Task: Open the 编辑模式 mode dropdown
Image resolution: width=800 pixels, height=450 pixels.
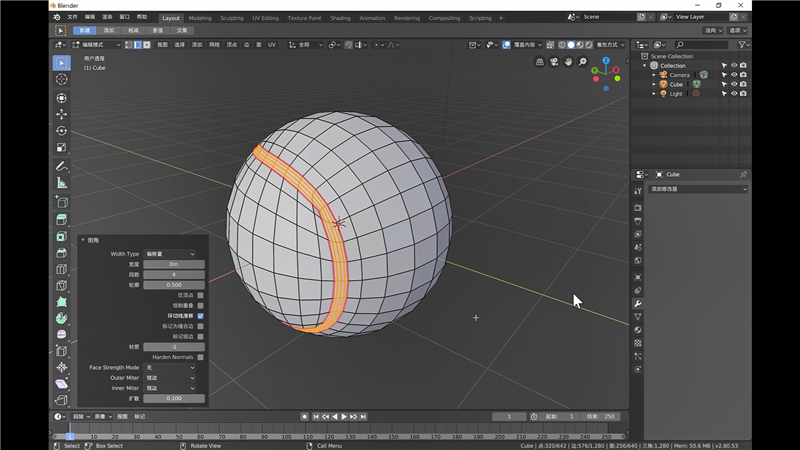Action: (96, 45)
